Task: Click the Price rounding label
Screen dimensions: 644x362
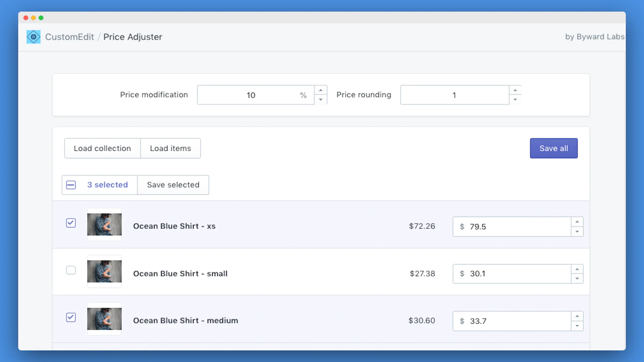Action: pyautogui.click(x=364, y=95)
